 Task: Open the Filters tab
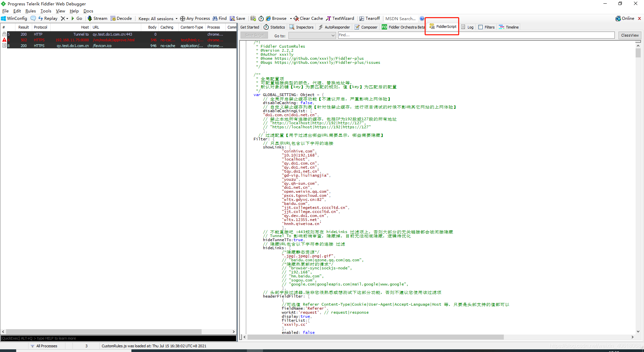[x=486, y=27]
